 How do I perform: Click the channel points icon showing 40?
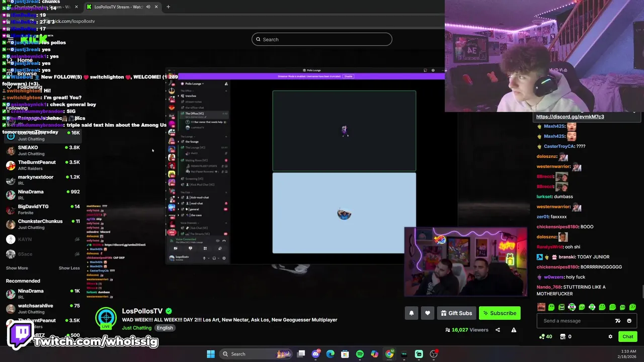(545, 336)
